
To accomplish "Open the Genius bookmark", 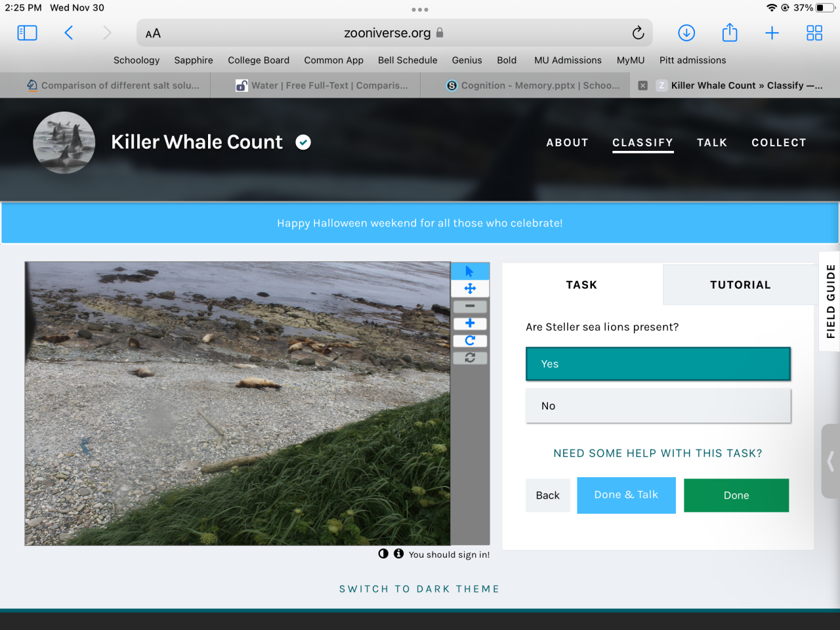I will tap(467, 60).
